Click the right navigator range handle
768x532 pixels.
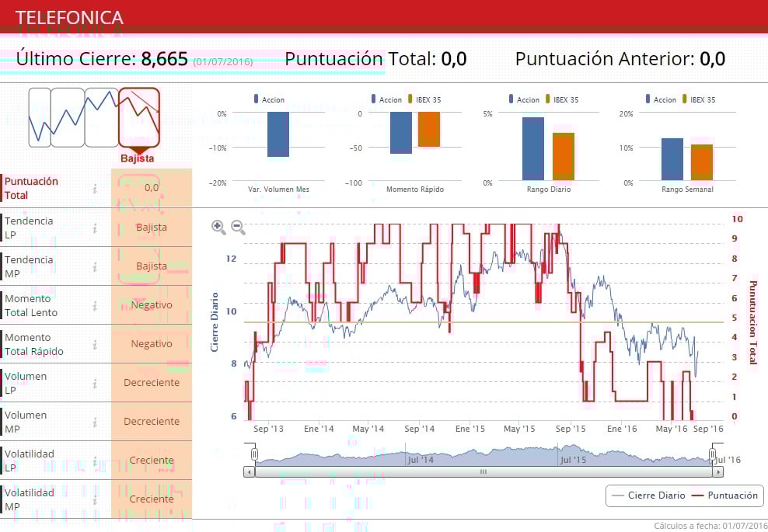(713, 454)
